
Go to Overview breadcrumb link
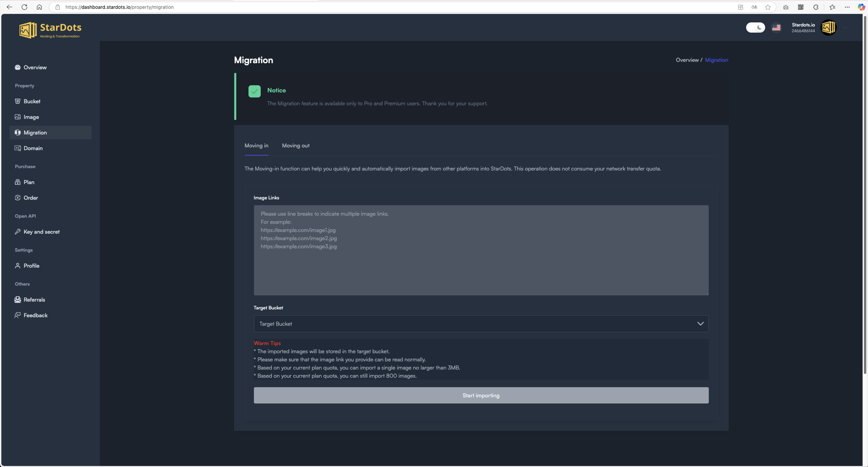[x=687, y=60]
